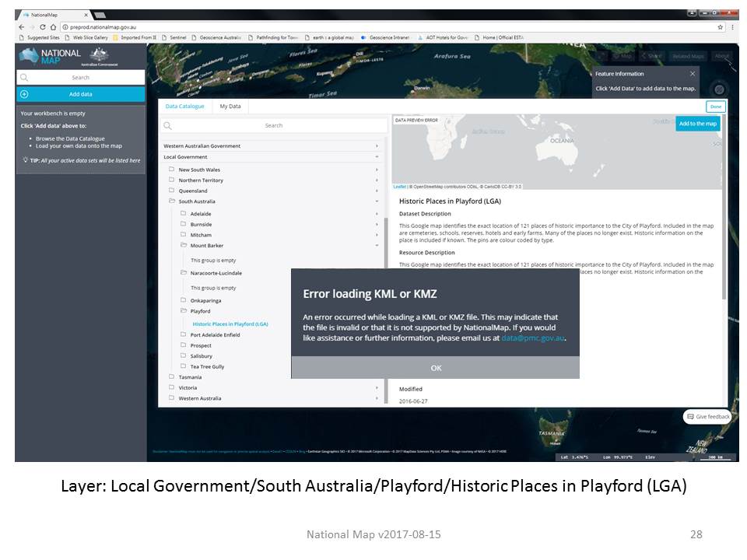This screenshot has width=747, height=560.
Task: Expand Northern Territory arrow
Action: (377, 180)
